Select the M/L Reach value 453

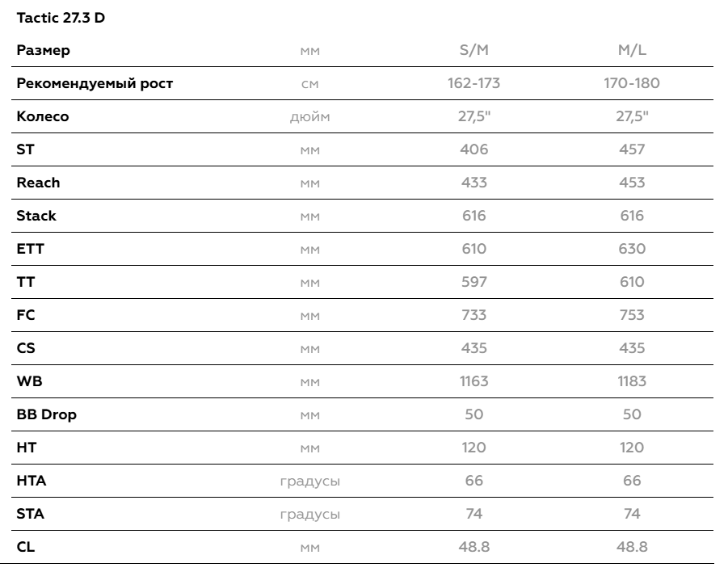[x=632, y=183]
